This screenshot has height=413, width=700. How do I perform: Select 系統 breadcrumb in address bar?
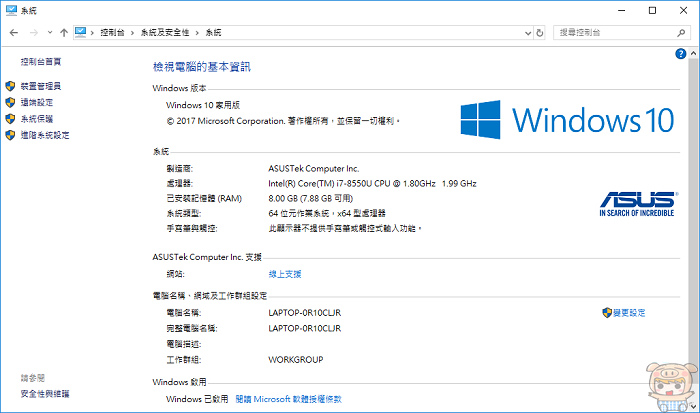pos(213,33)
